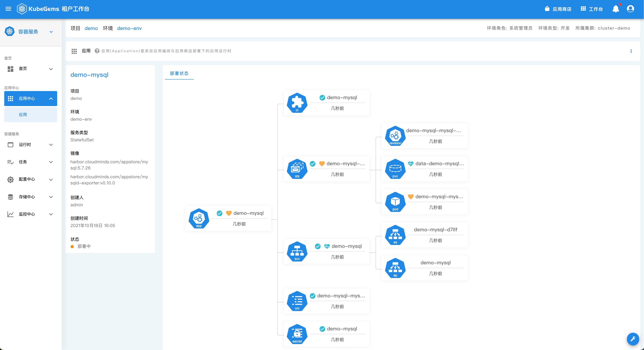
Task: Click the sts StatefulSet hexagon icon
Action: (297, 169)
